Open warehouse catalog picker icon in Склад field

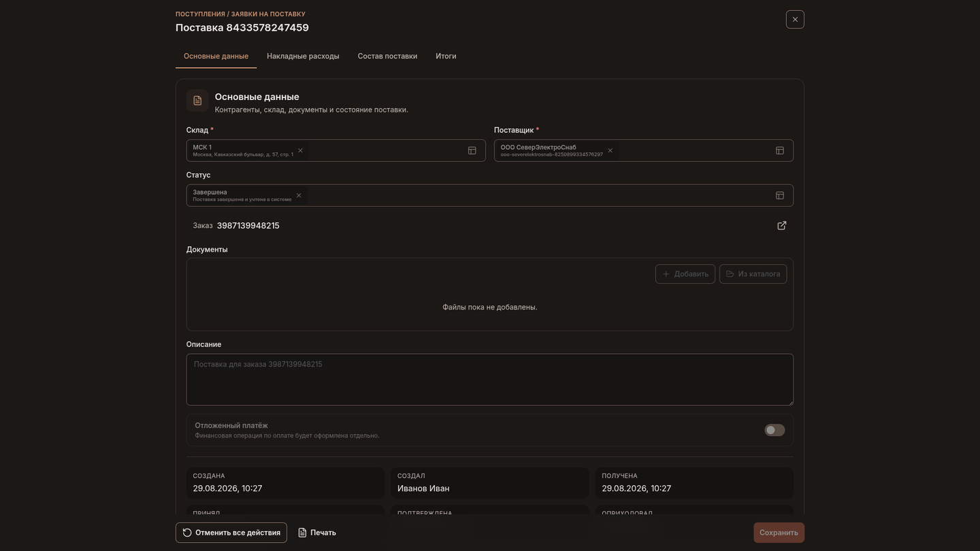point(472,150)
